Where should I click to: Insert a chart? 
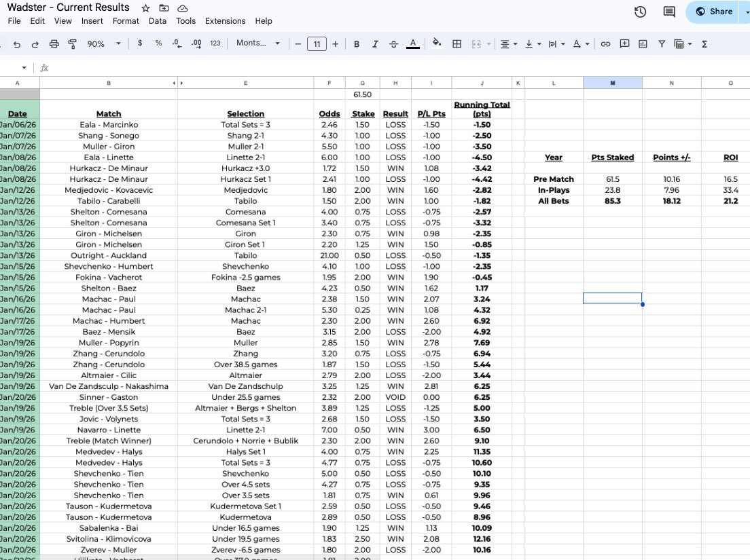643,44
